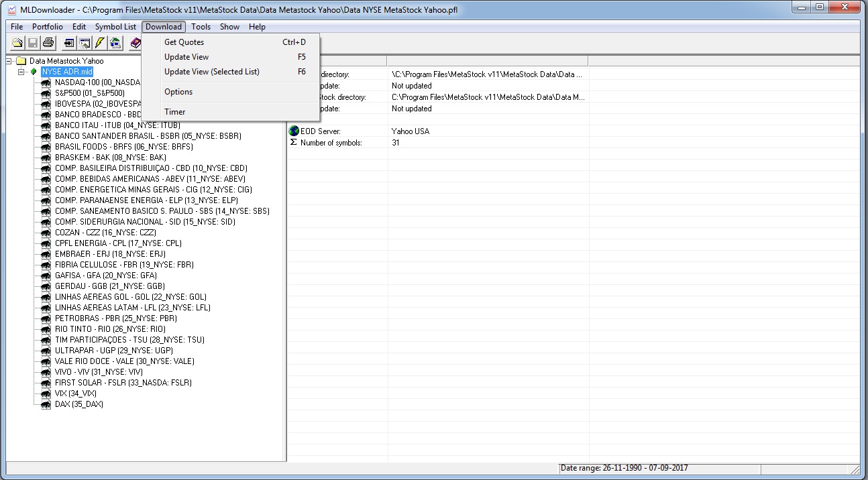
Task: Select the Timer menu entry
Action: pos(174,112)
